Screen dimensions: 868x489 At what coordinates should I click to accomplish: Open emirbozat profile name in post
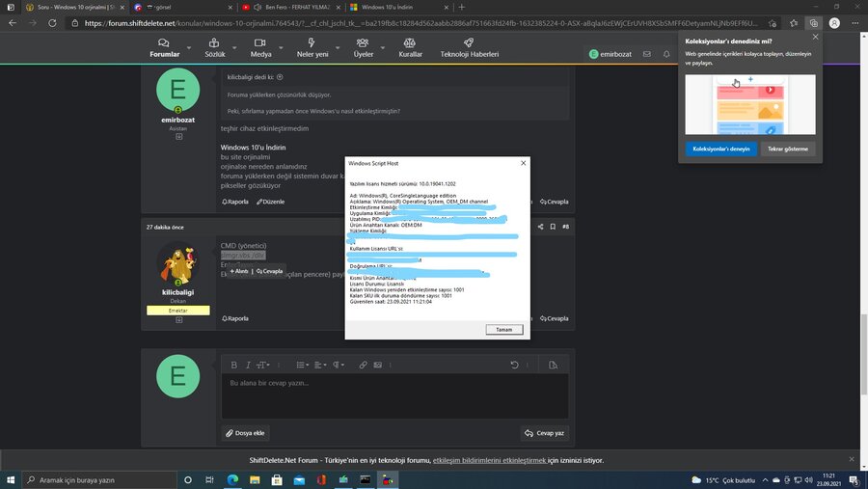(x=177, y=120)
